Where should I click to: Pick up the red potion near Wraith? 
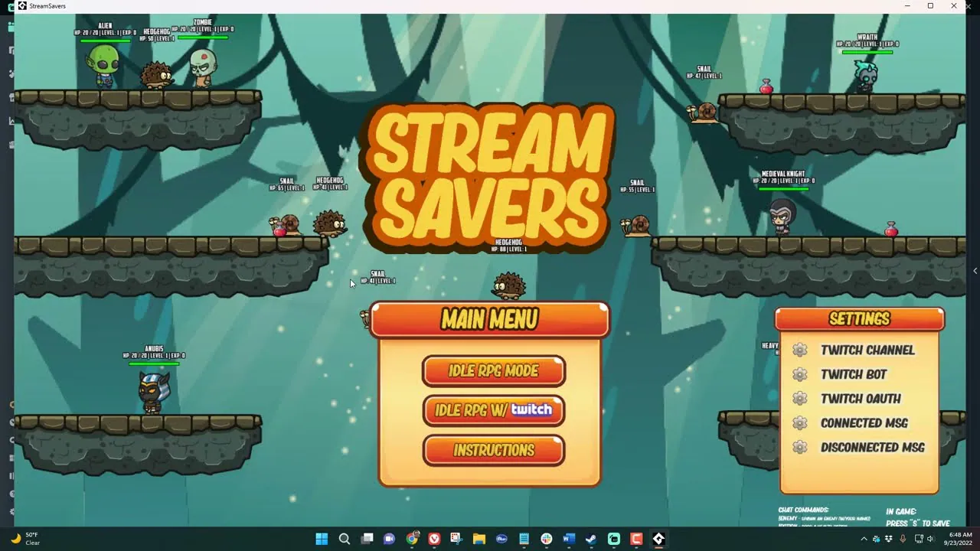pos(766,86)
